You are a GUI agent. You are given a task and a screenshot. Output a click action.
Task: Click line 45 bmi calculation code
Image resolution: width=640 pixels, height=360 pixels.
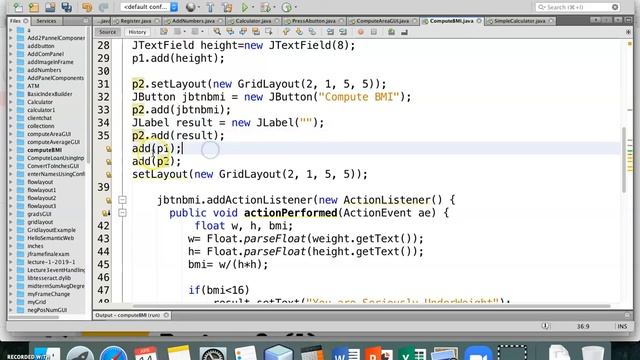coord(228,264)
